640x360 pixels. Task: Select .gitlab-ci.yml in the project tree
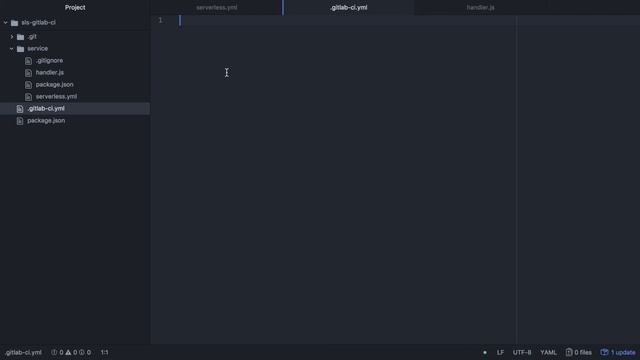point(46,109)
